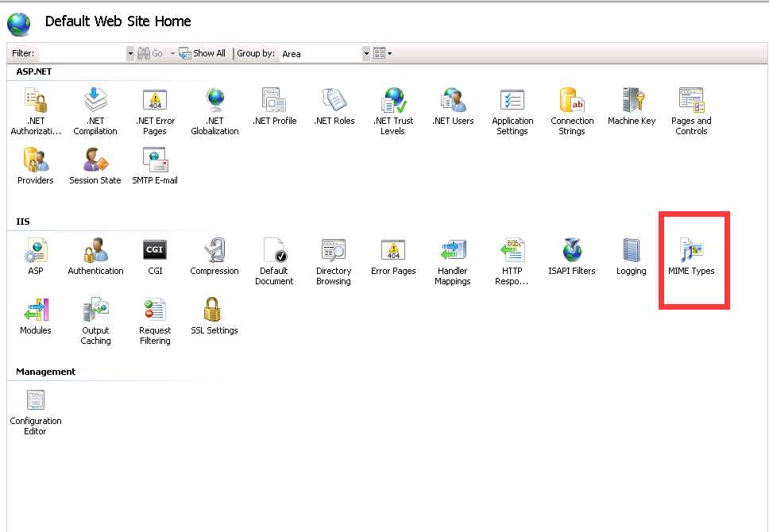769x532 pixels.
Task: Open the Compression feature
Action: 214,256
